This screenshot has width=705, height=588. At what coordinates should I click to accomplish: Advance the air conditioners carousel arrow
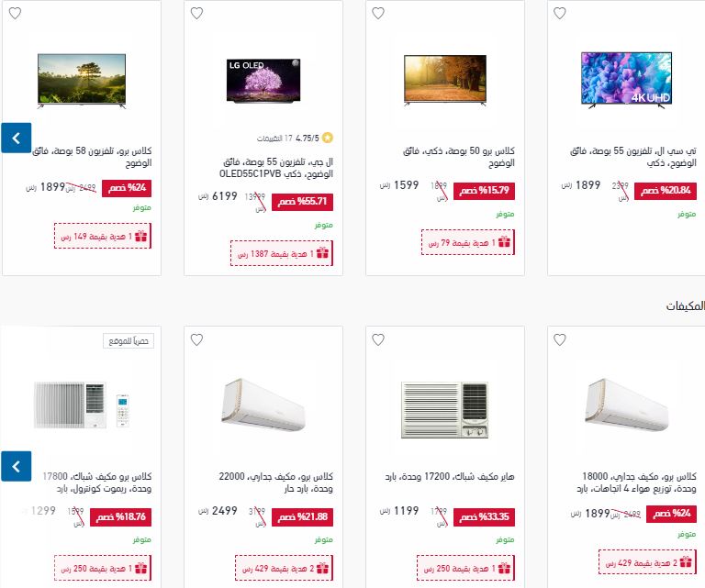click(17, 466)
